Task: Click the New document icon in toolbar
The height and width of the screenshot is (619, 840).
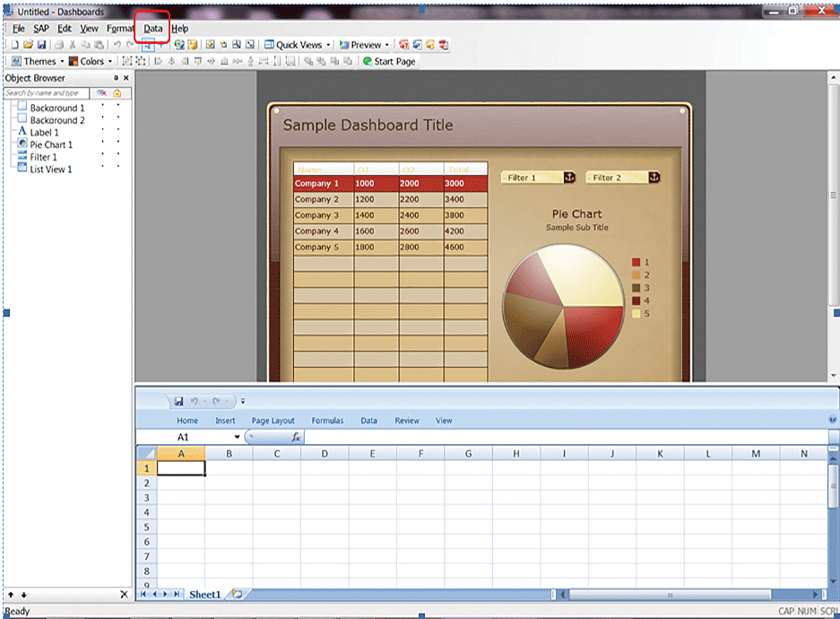Action: [15, 45]
